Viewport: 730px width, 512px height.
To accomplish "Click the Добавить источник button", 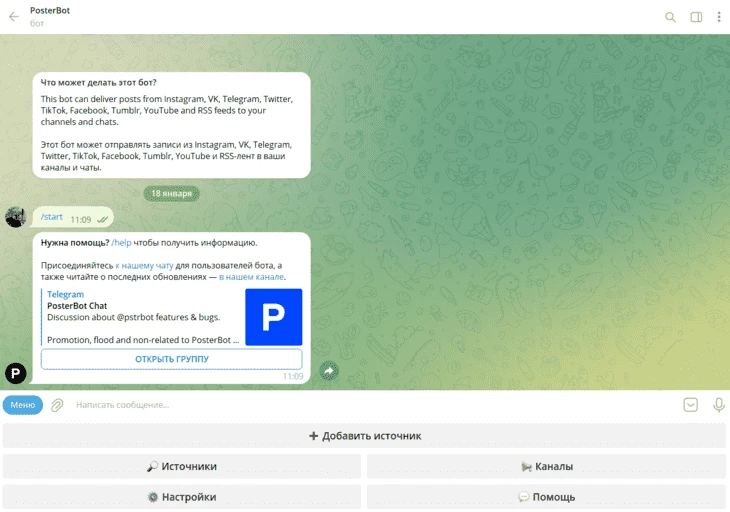I will pos(365,436).
